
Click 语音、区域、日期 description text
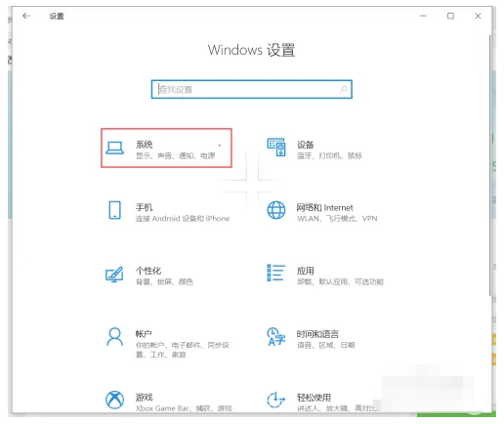[x=325, y=345]
